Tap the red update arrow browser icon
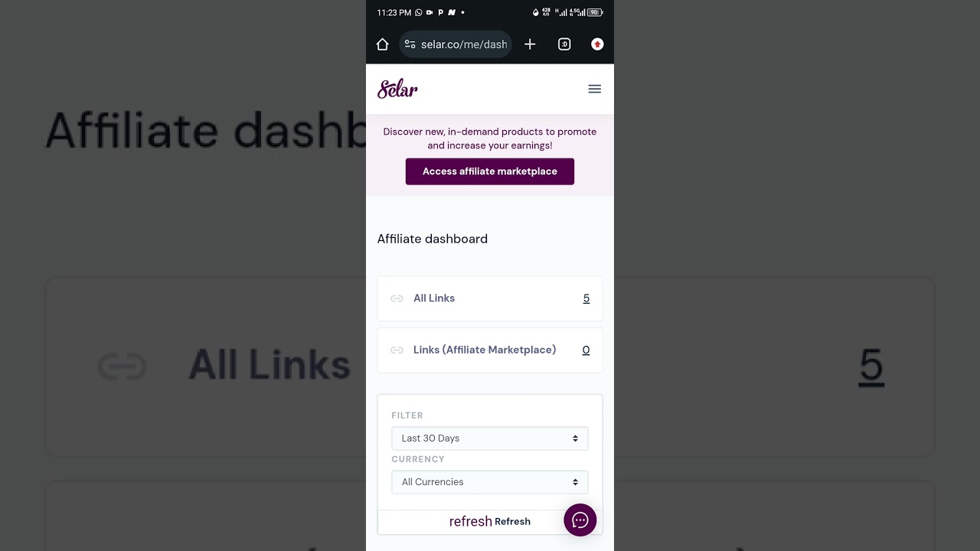 click(597, 44)
